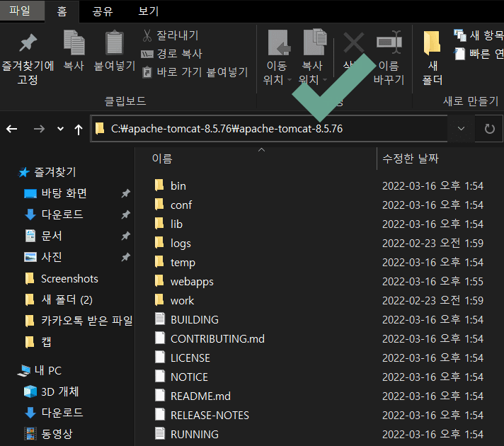504x446 pixels.
Task: Select the LICENSE file
Action: [x=190, y=358]
